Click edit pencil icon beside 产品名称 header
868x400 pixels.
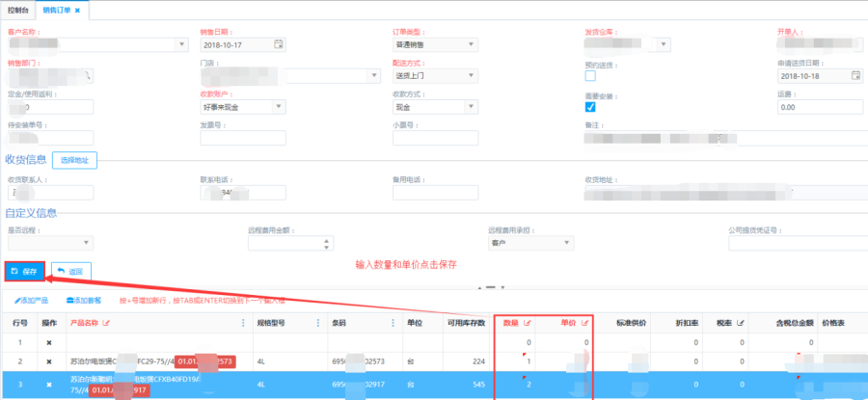click(x=106, y=322)
